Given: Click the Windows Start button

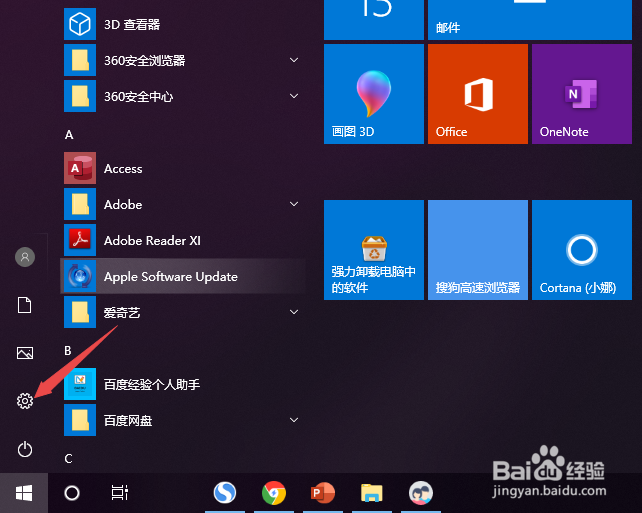Looking at the screenshot, I should coord(24,493).
